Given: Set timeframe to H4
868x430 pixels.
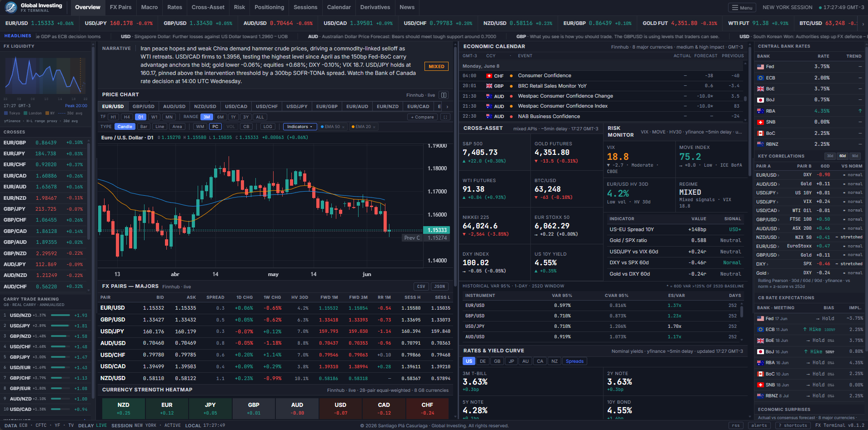Looking at the screenshot, I should [127, 117].
